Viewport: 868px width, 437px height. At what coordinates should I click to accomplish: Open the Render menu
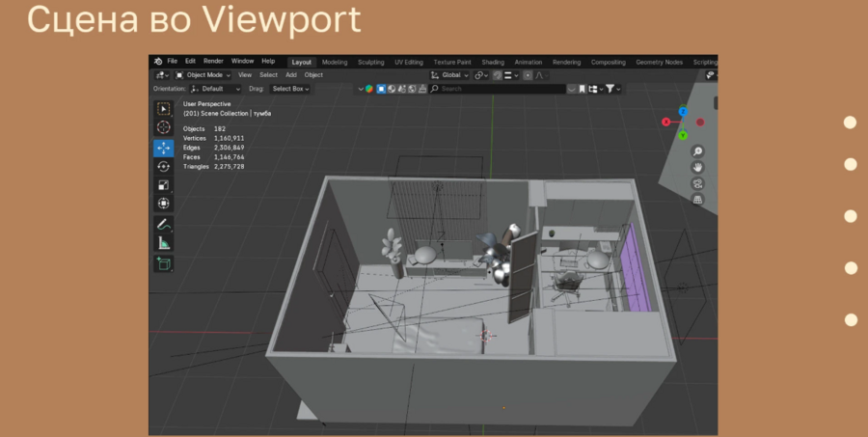click(213, 61)
